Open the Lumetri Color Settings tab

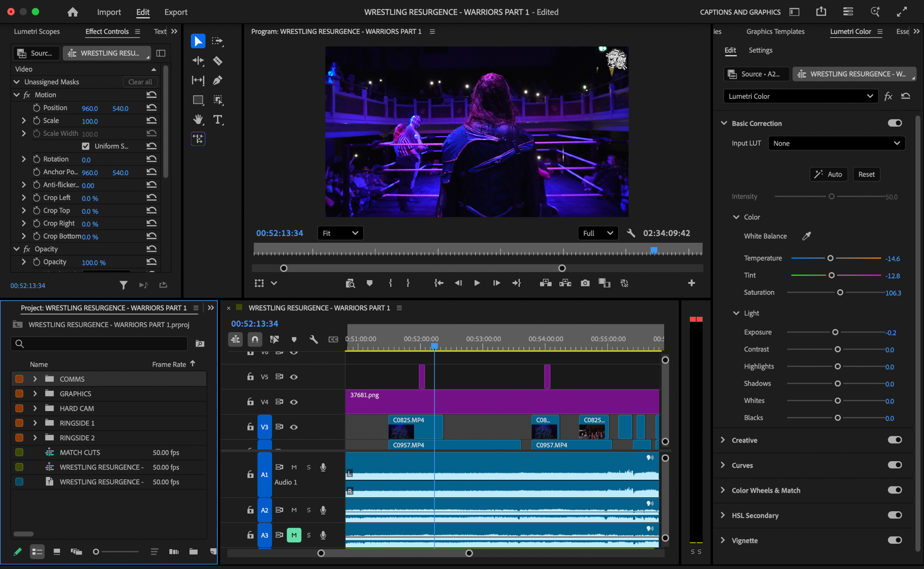click(760, 50)
